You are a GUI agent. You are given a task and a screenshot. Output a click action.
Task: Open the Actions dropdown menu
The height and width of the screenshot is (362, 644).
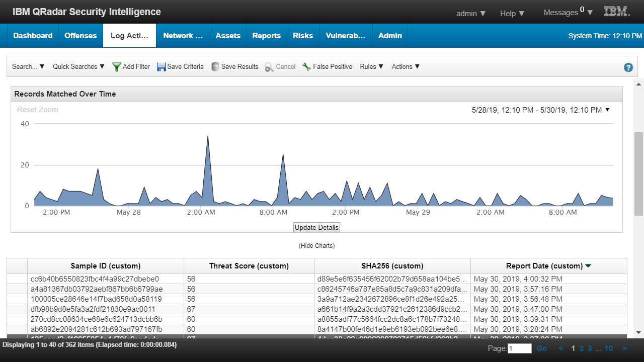pyautogui.click(x=406, y=66)
